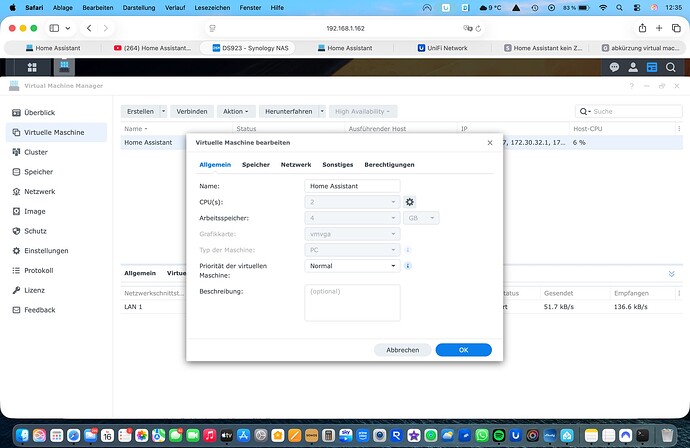Collapse the details panel with double chevron

671,273
